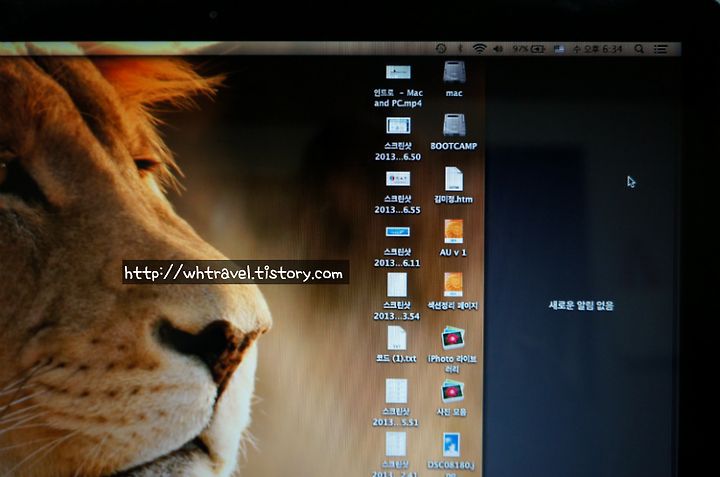Click the volume speaker icon

coord(498,49)
